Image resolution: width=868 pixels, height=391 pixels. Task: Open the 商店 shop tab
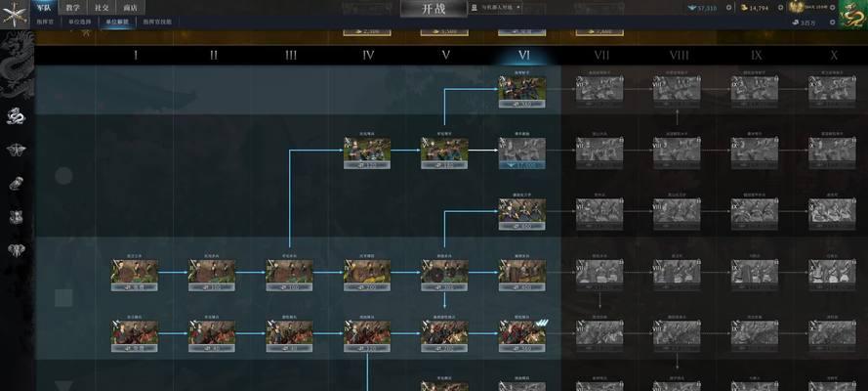[x=129, y=7]
